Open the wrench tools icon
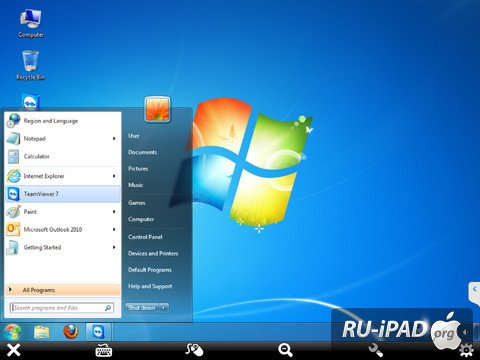Image resolution: width=480 pixels, height=360 pixels. [376, 350]
